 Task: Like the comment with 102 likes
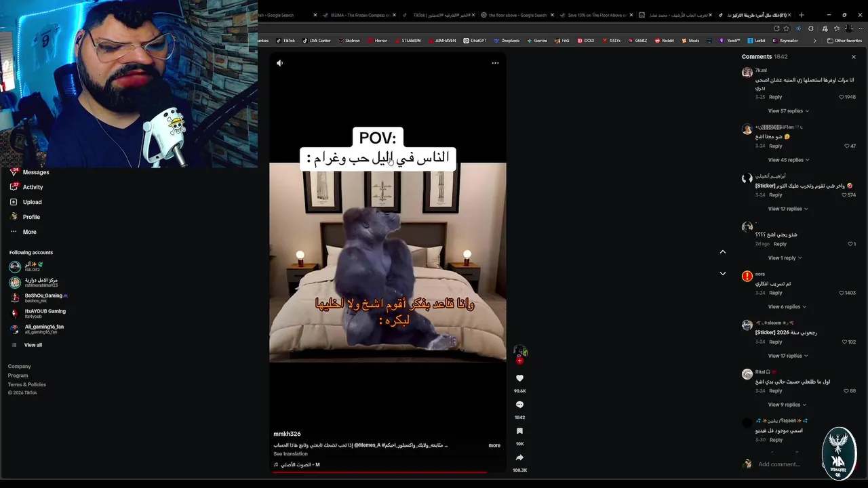tap(845, 342)
